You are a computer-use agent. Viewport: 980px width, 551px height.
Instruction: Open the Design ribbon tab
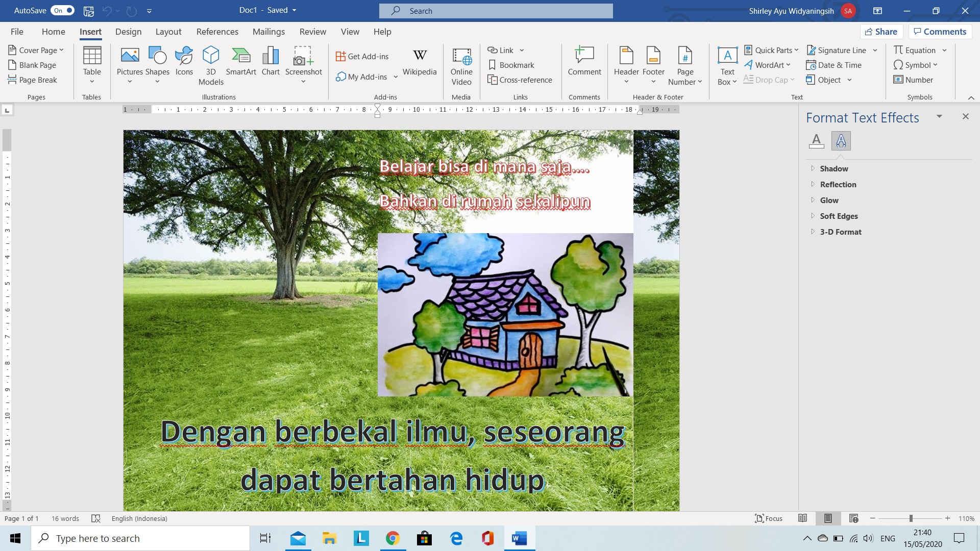click(128, 32)
